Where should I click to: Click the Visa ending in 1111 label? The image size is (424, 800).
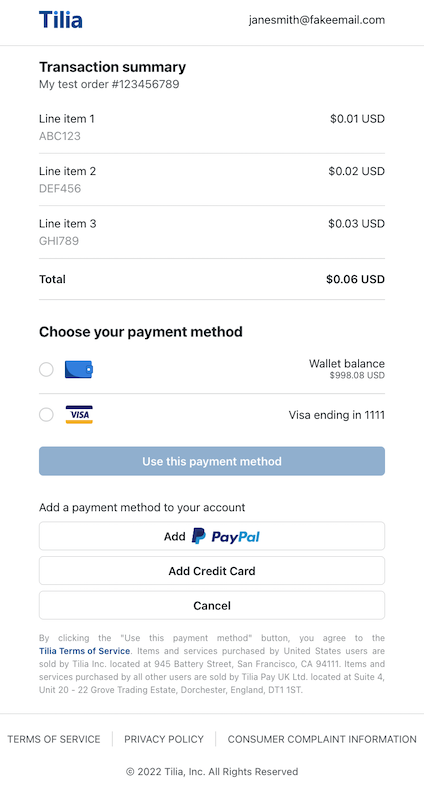click(x=337, y=415)
